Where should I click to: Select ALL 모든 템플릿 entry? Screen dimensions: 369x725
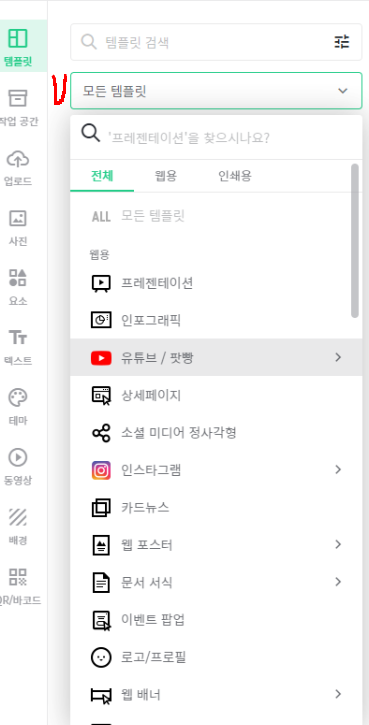click(x=216, y=216)
